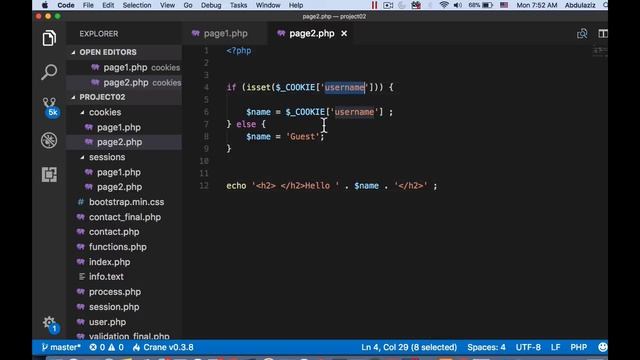Open the Debug menu
Image resolution: width=640 pixels, height=360 pixels.
click(211, 5)
